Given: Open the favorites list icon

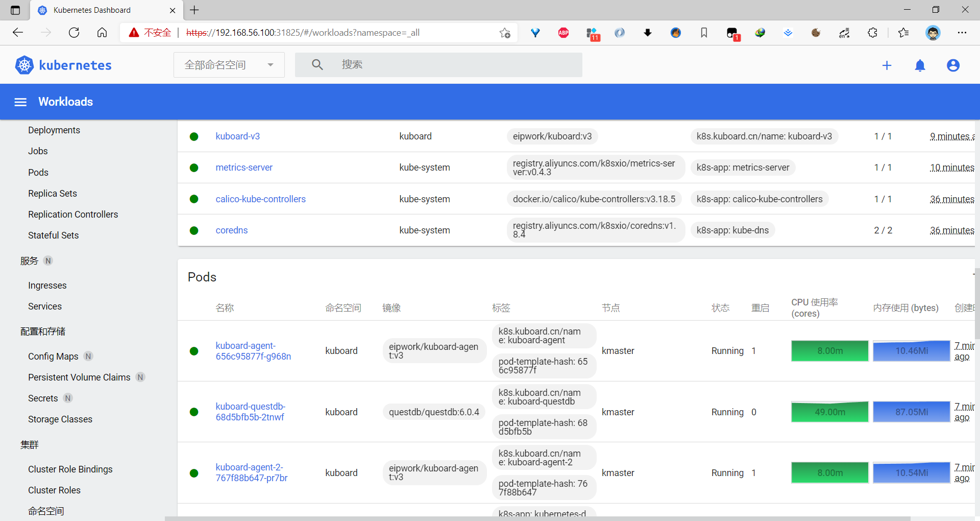Looking at the screenshot, I should click(x=903, y=33).
